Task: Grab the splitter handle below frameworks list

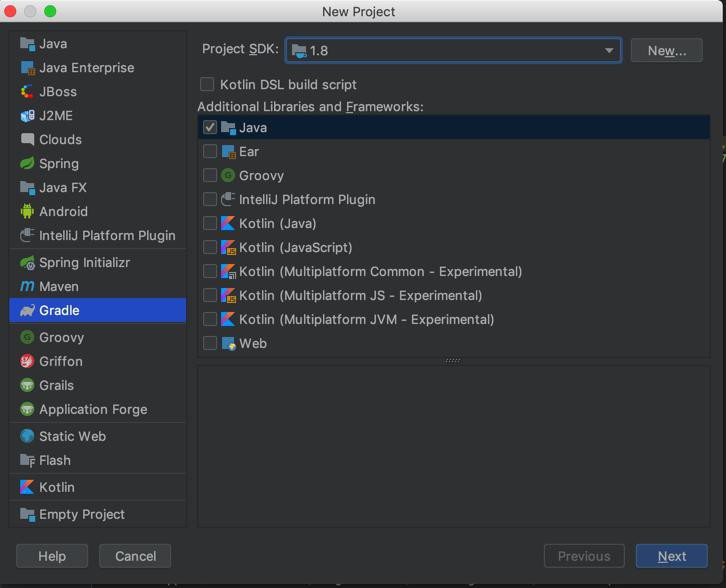Action: coord(453,361)
